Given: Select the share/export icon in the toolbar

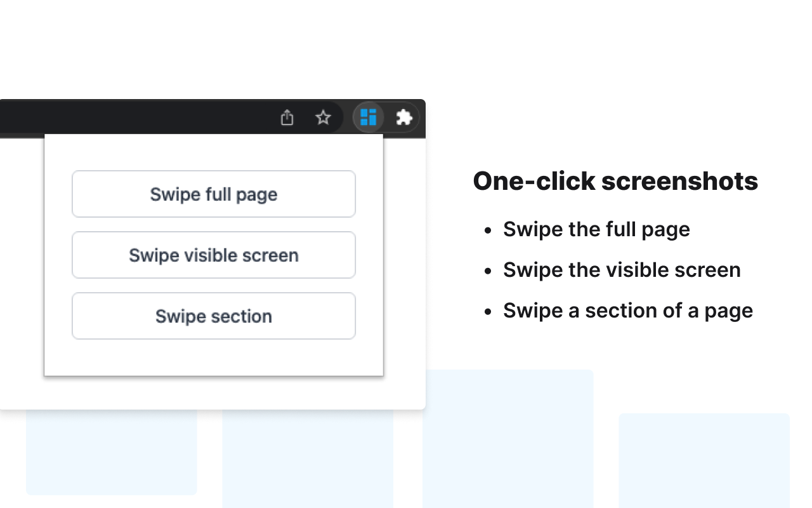Looking at the screenshot, I should coord(287,117).
